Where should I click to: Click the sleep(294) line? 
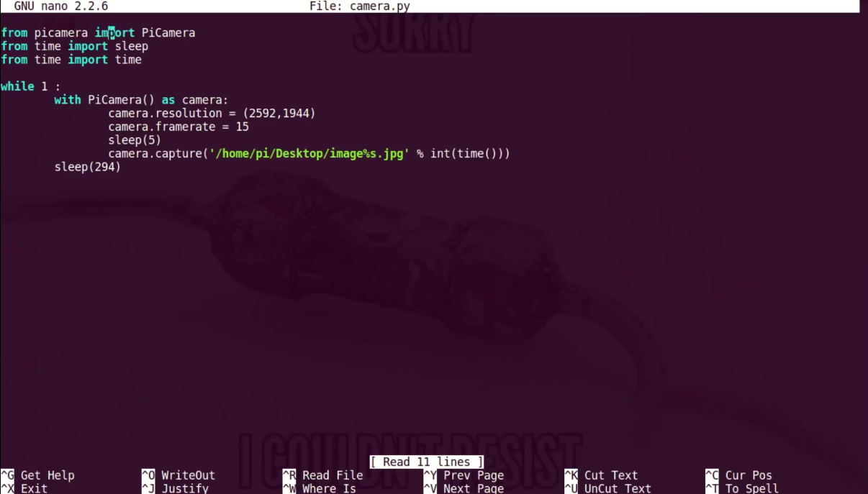87,167
